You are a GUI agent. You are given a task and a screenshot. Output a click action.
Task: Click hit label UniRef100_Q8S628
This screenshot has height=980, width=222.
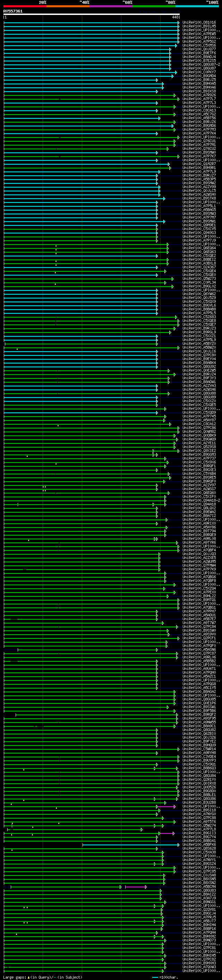(x=199, y=848)
